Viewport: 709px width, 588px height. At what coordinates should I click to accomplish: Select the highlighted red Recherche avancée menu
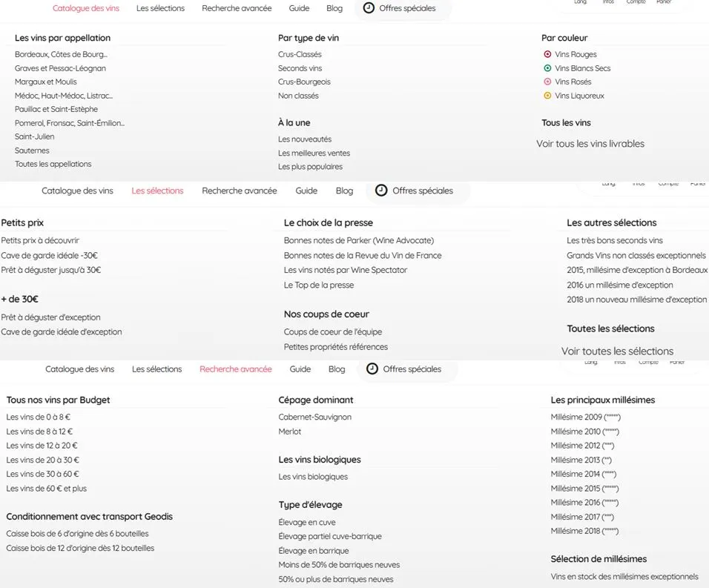235,369
